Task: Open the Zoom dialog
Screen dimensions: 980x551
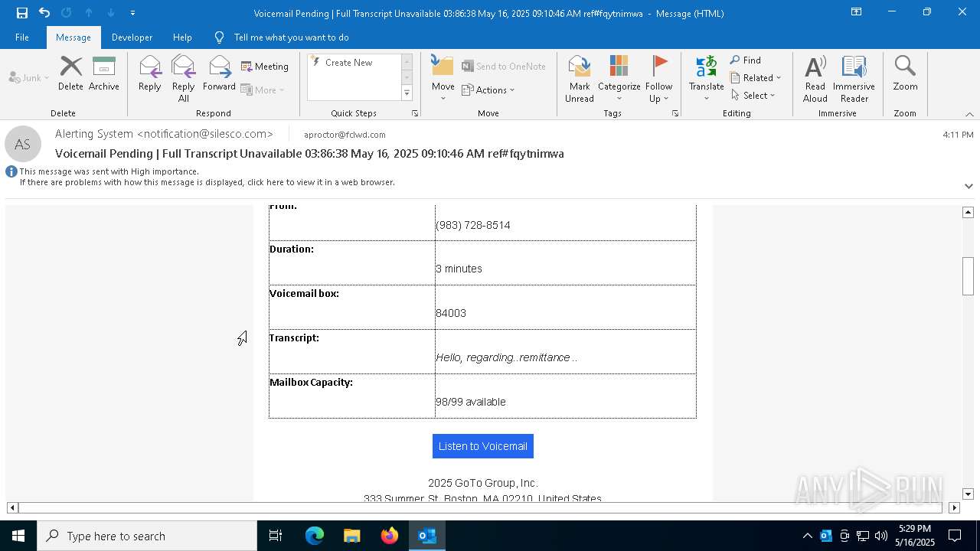Action: click(x=905, y=73)
